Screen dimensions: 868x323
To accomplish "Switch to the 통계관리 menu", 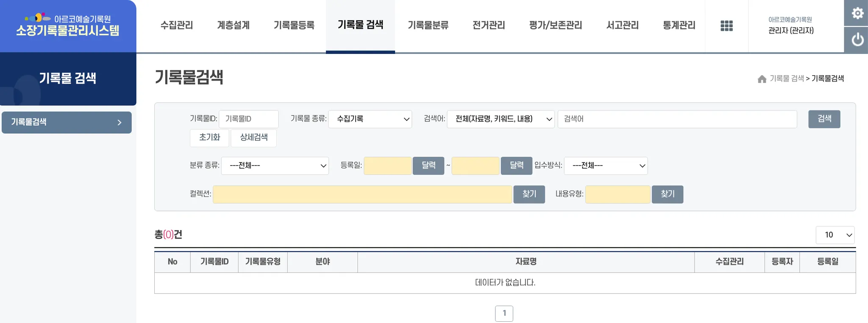I will coord(679,25).
